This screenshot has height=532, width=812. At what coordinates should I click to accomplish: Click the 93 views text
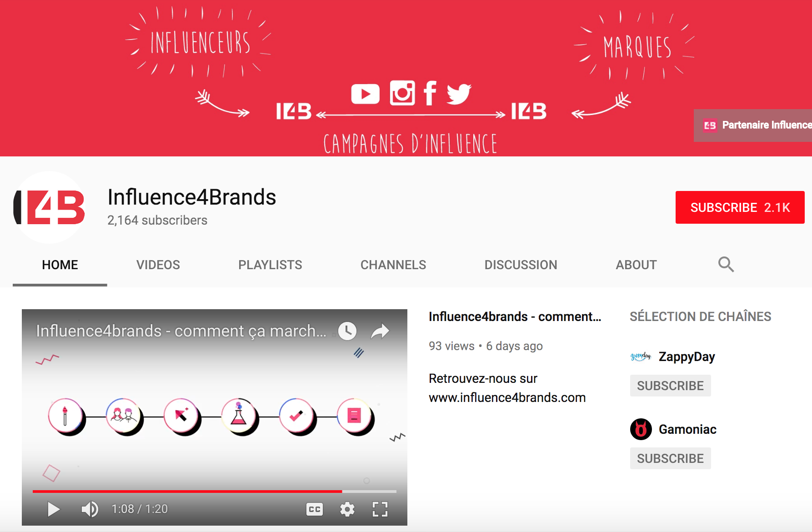click(x=451, y=346)
